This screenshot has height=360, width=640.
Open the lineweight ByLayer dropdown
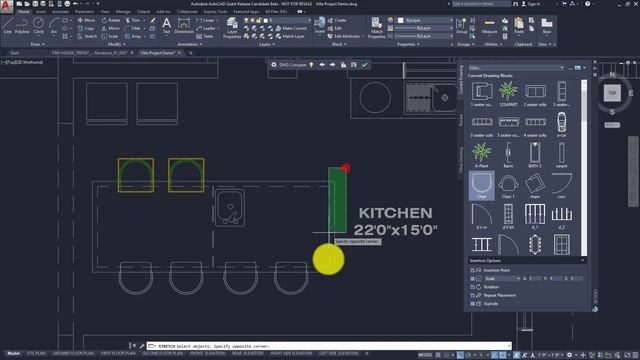point(424,28)
